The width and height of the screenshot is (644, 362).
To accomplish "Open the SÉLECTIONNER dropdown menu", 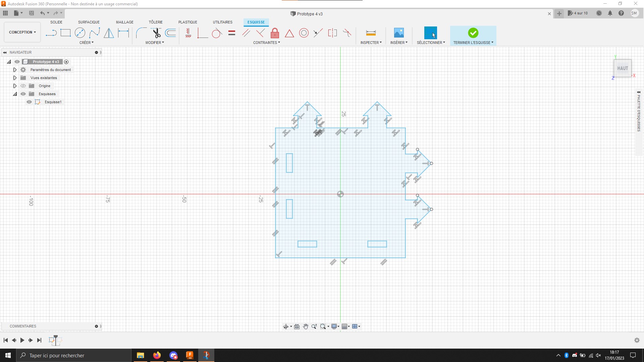I will (431, 43).
